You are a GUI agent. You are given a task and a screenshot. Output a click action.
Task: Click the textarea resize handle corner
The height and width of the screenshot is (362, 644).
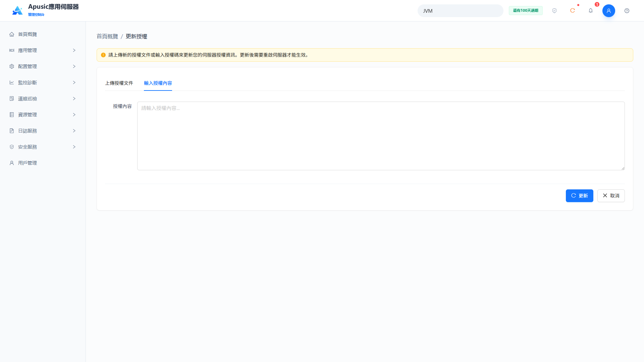point(623,168)
